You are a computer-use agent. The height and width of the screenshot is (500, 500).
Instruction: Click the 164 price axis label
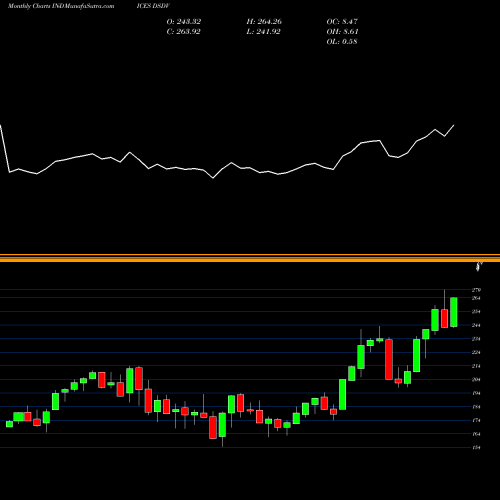[476, 434]
